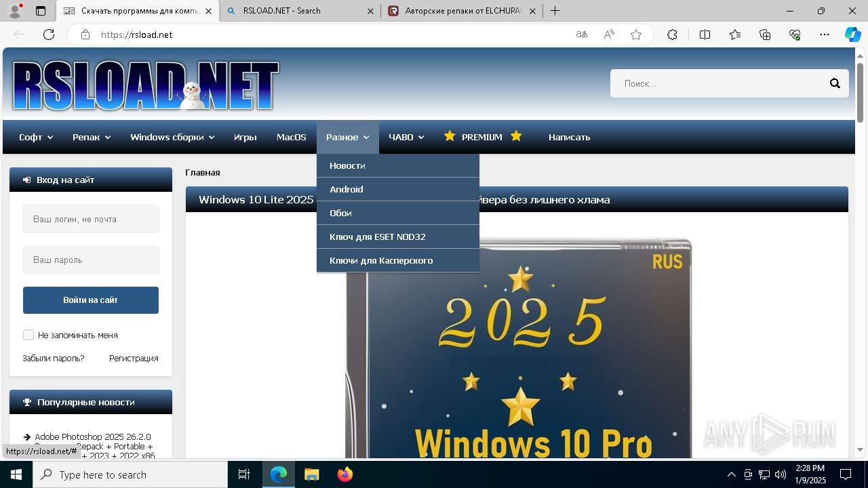
Task: Open the tab actions menu icon
Action: (x=41, y=11)
